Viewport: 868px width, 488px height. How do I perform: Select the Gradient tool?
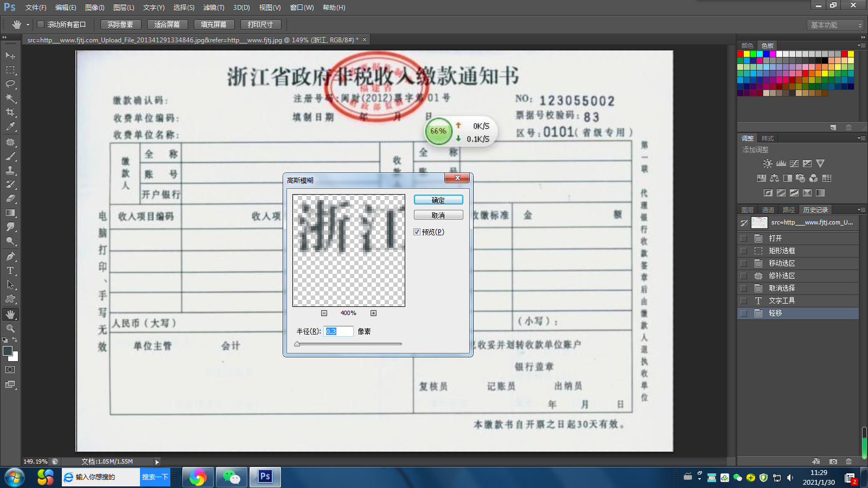(10, 213)
